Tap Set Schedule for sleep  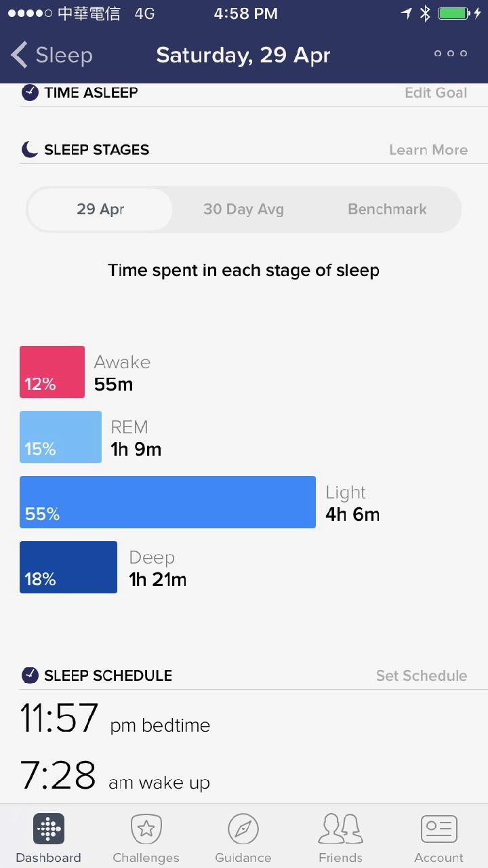pyautogui.click(x=422, y=675)
